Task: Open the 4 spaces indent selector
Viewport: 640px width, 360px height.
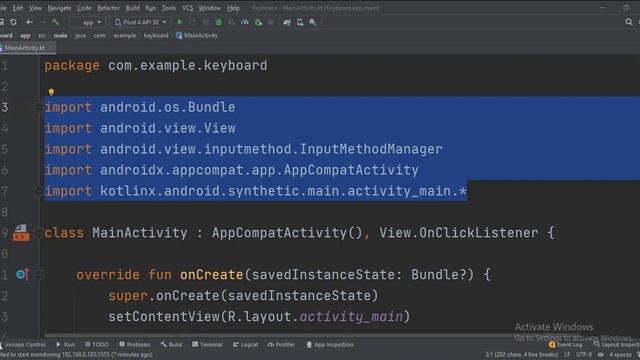Action: click(x=620, y=355)
